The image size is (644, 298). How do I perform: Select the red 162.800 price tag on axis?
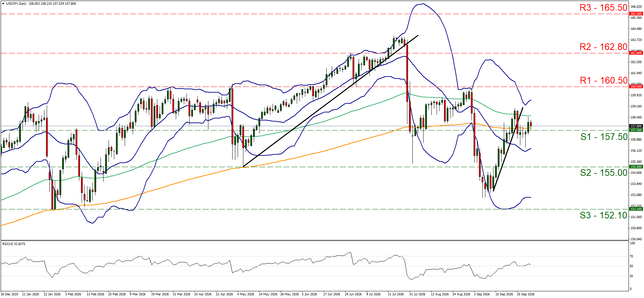click(x=636, y=53)
